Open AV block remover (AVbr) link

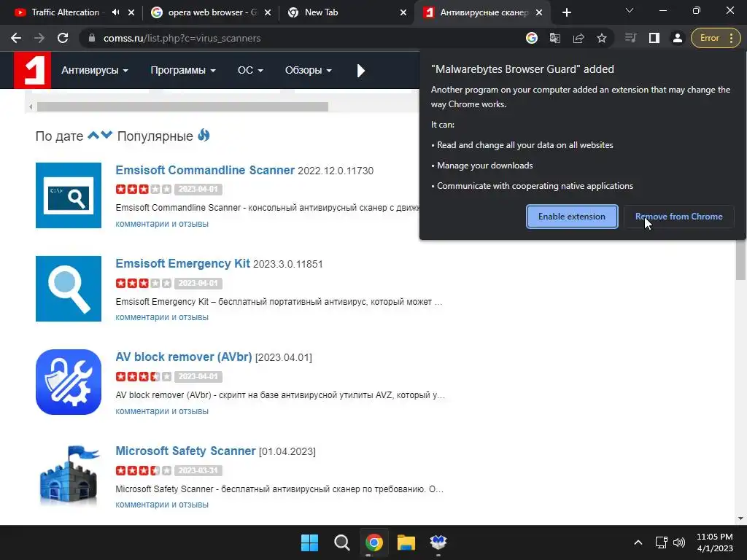pyautogui.click(x=183, y=357)
